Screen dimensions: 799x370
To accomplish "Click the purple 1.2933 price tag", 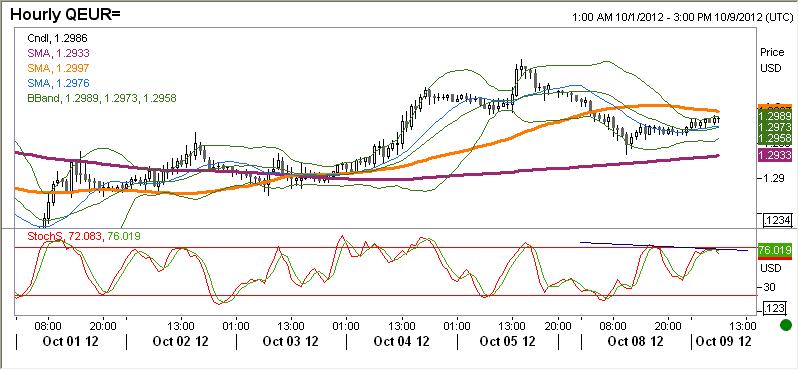I will pyautogui.click(x=775, y=155).
